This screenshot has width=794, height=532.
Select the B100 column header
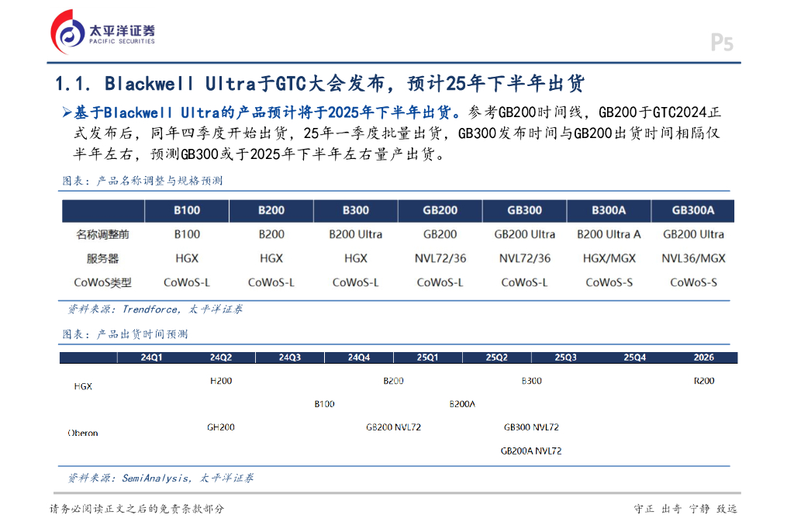pyautogui.click(x=187, y=211)
